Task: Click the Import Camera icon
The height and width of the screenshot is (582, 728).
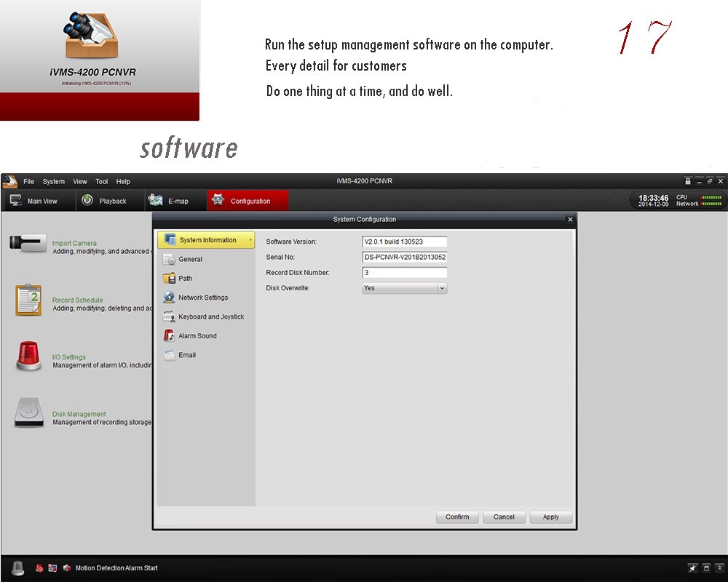Action: click(28, 244)
